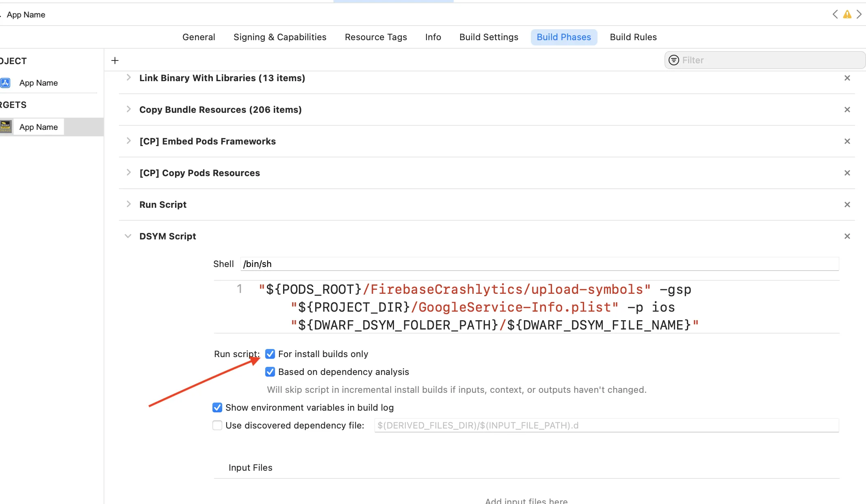Click the Shell path input field
This screenshot has width=866, height=504.
pyautogui.click(x=539, y=264)
